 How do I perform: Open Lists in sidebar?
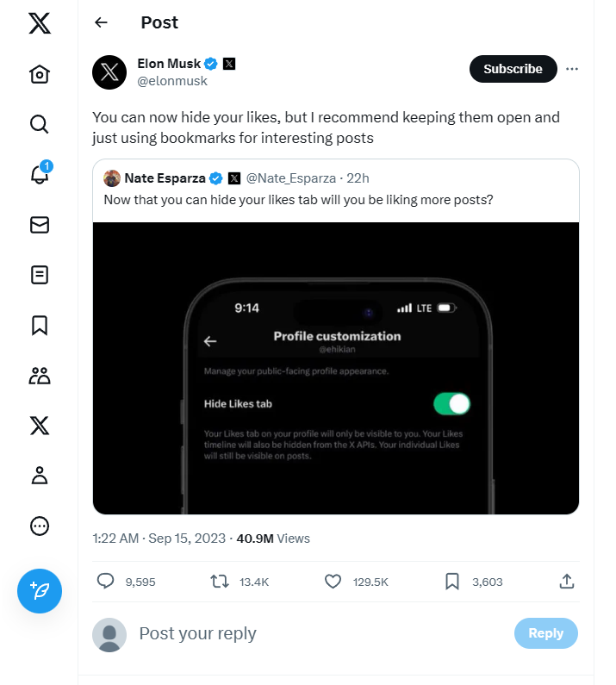click(40, 275)
